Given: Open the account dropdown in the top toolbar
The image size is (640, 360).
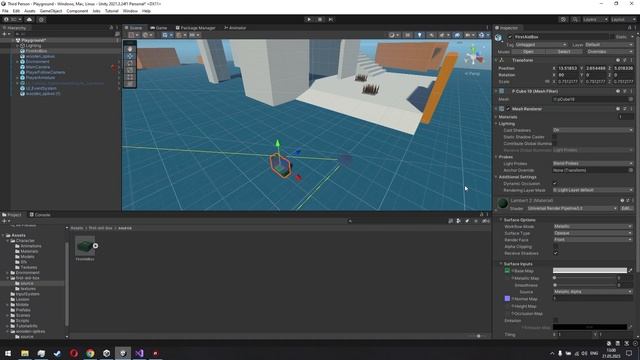Looking at the screenshot, I should point(12,19).
